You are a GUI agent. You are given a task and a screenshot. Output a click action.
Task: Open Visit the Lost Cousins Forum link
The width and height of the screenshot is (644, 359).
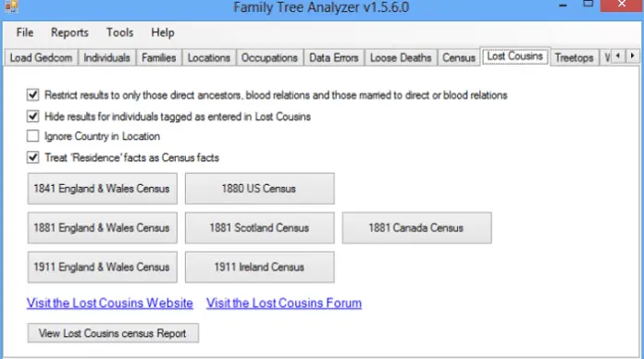coord(284,303)
